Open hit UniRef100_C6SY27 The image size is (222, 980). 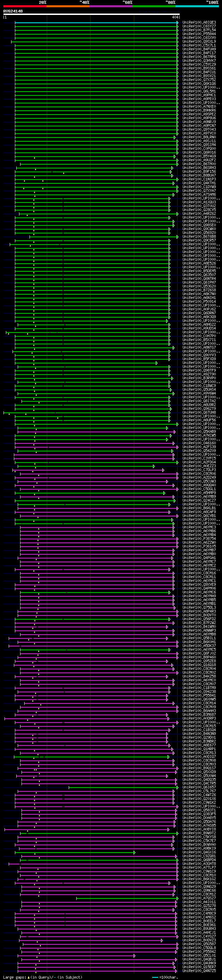click(x=199, y=26)
